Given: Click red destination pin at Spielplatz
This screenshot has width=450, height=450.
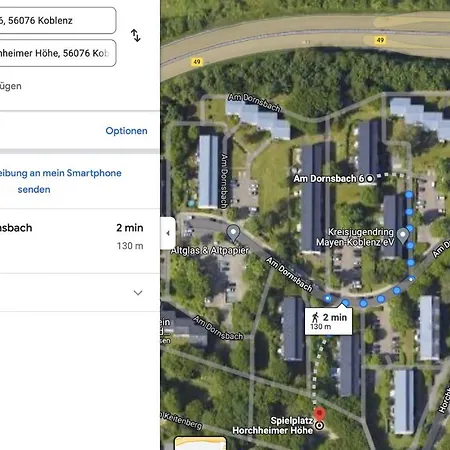Looking at the screenshot, I should pos(319,414).
